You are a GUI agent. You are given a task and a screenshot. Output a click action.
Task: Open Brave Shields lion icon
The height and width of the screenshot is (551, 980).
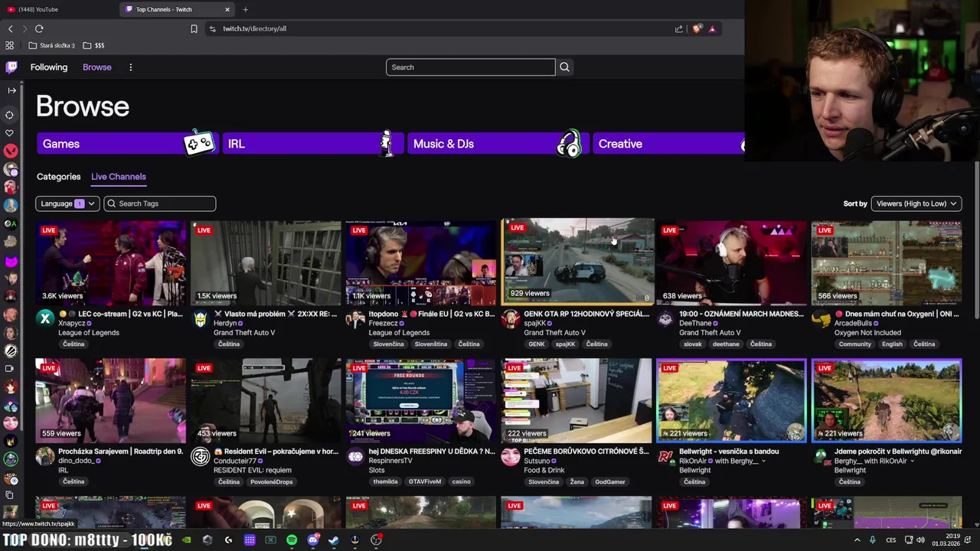(x=697, y=29)
